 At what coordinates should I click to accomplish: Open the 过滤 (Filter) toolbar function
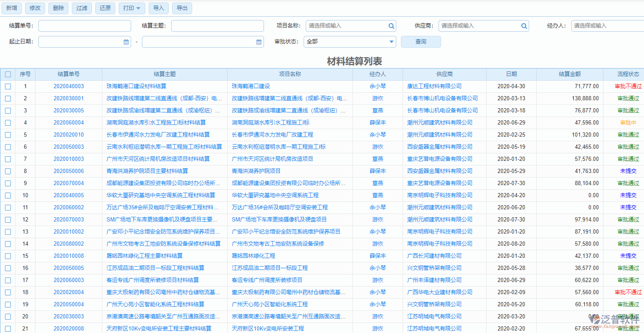tap(81, 8)
